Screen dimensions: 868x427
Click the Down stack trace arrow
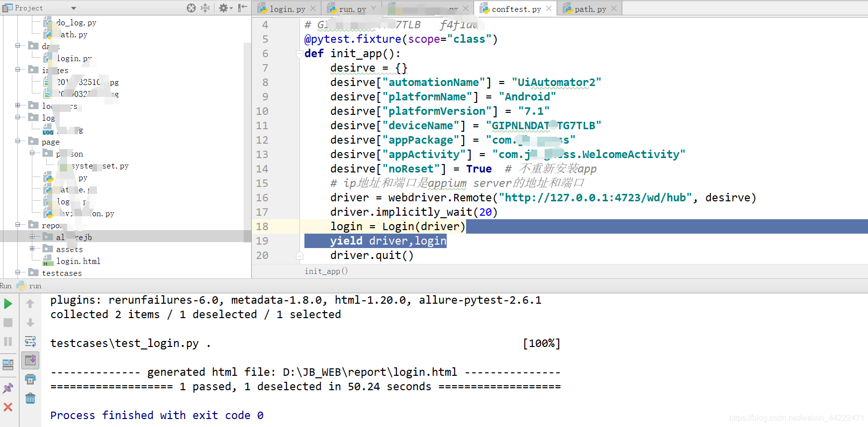[x=30, y=323]
